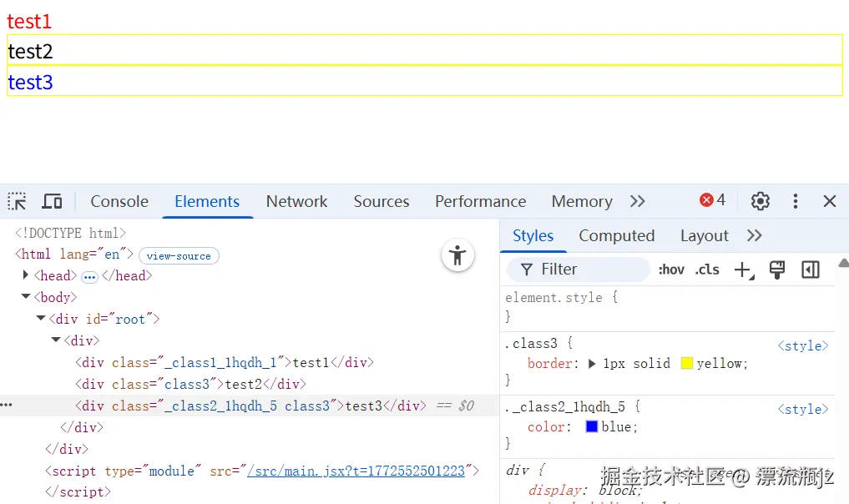
Task: Click the yellow border color swatch
Action: point(688,363)
